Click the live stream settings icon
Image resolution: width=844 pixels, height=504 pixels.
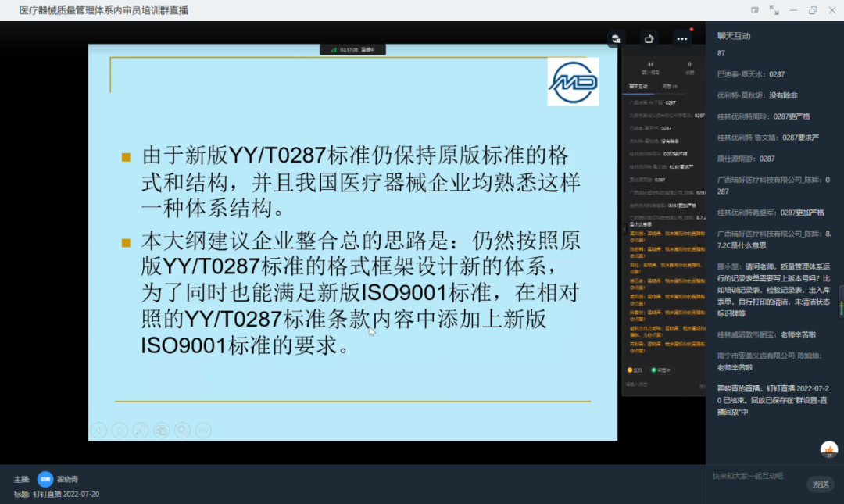(617, 39)
